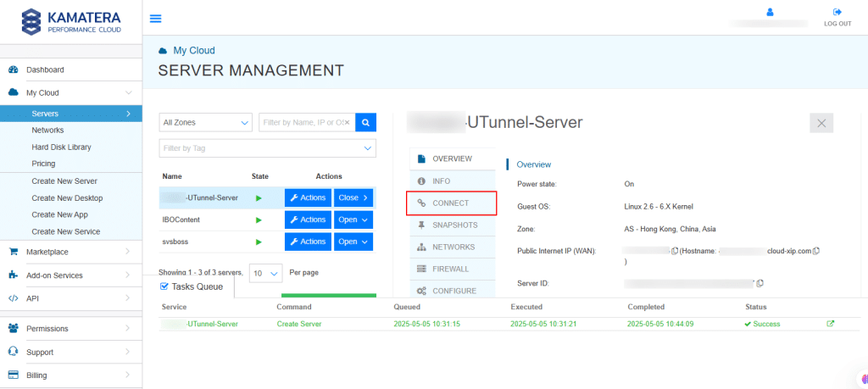Click the Marketplace cart icon
The width and height of the screenshot is (868, 389).
[x=14, y=252]
